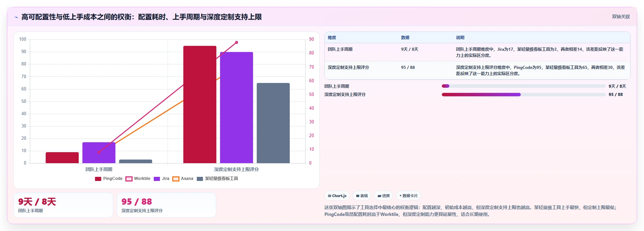This screenshot has width=644, height=231.
Task: Click the PingCode bar in 团队上手周期 group
Action: [x=62, y=158]
